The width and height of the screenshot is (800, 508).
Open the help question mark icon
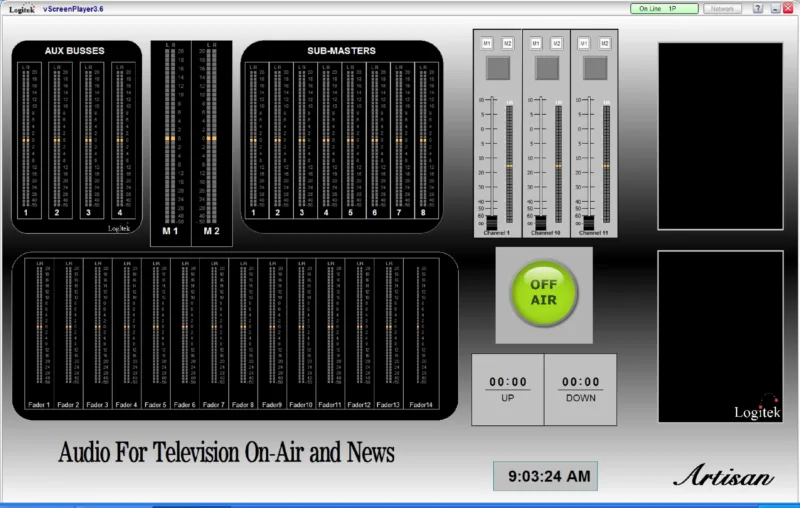(758, 9)
